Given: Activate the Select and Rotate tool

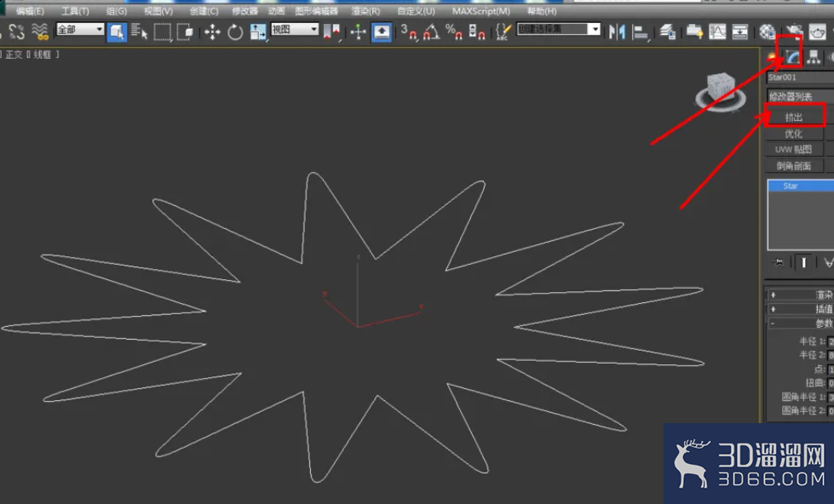Looking at the screenshot, I should pos(235,31).
